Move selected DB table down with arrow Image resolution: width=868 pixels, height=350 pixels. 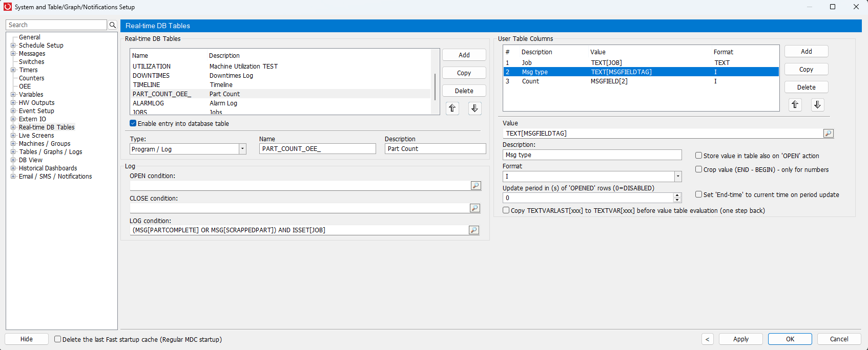[474, 108]
